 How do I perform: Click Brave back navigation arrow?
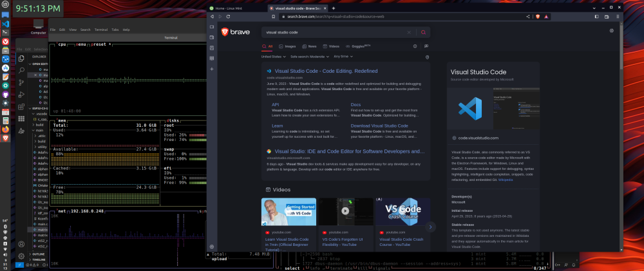pyautogui.click(x=212, y=17)
